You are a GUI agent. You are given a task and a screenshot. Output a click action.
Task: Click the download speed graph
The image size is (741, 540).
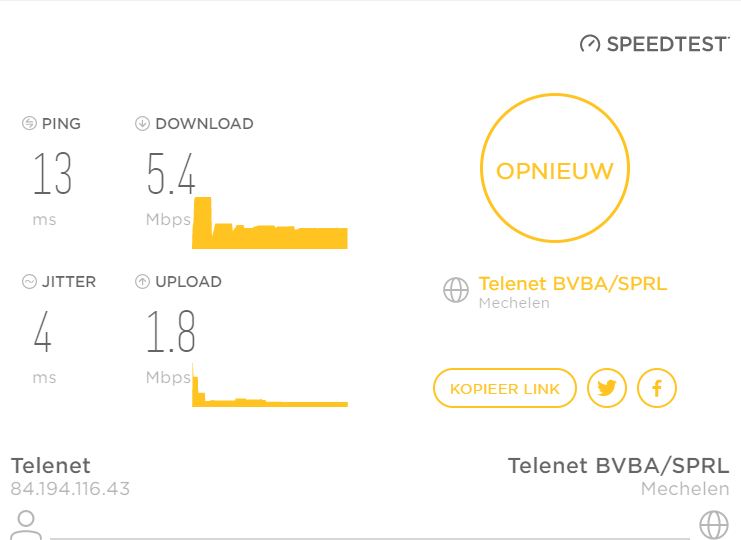(270, 223)
